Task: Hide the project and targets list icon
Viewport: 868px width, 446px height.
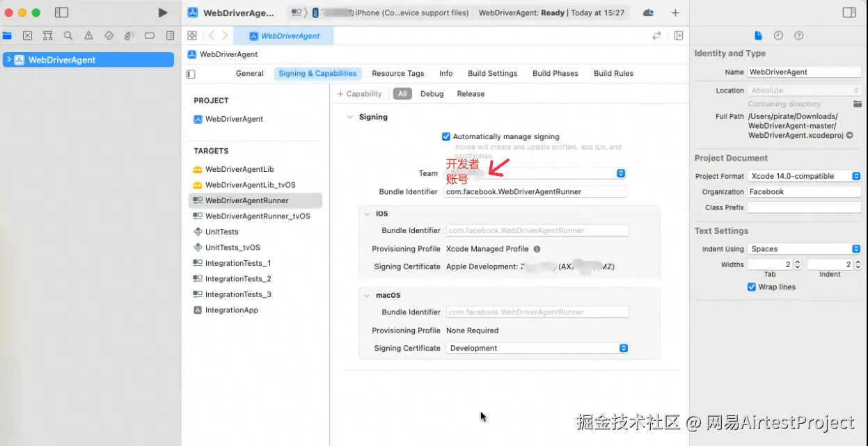Action: point(191,74)
